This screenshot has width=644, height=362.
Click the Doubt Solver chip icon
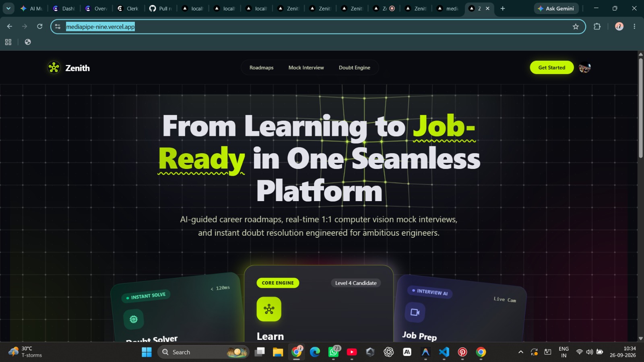pyautogui.click(x=134, y=319)
